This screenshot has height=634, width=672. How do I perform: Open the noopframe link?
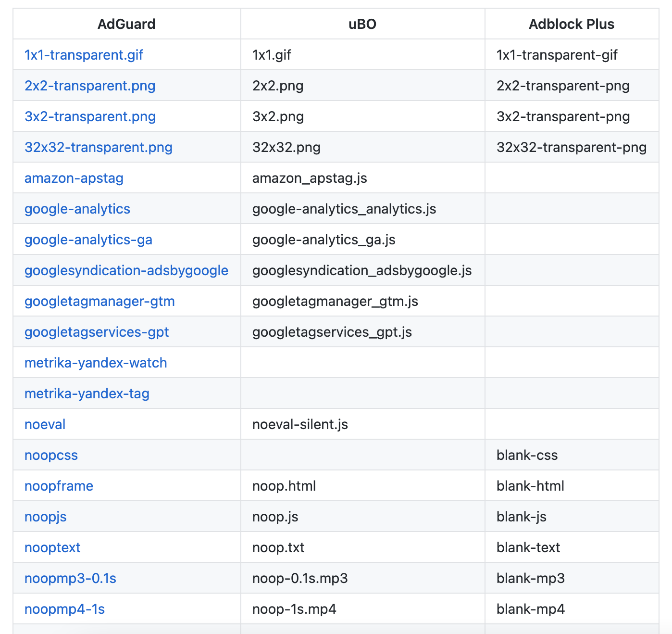click(59, 486)
